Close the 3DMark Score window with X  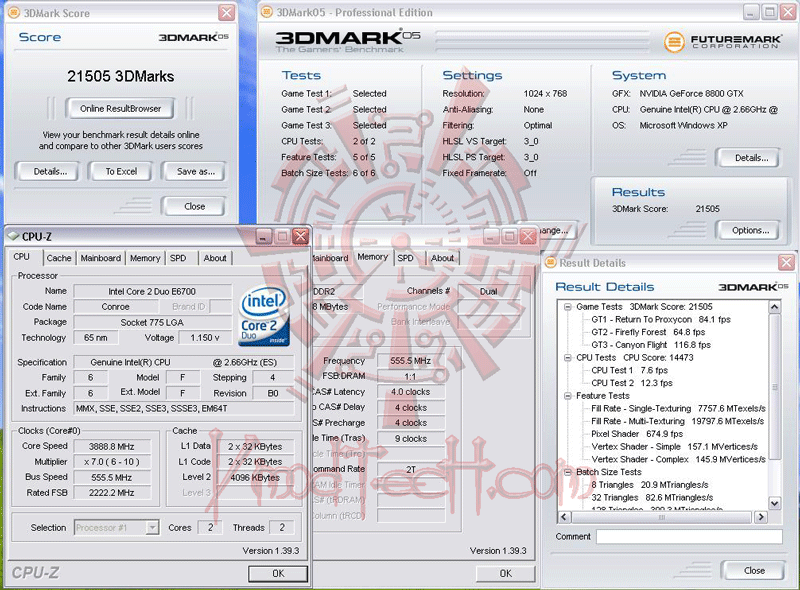coord(227,12)
